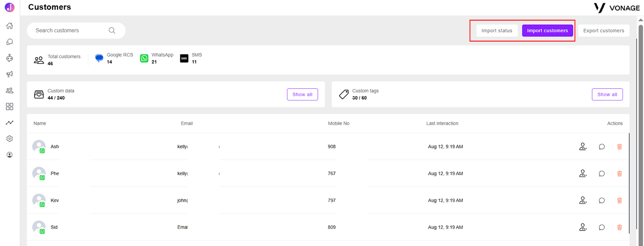The width and height of the screenshot is (644, 246).
Task: Click the Total customers people icon
Action: point(39,60)
